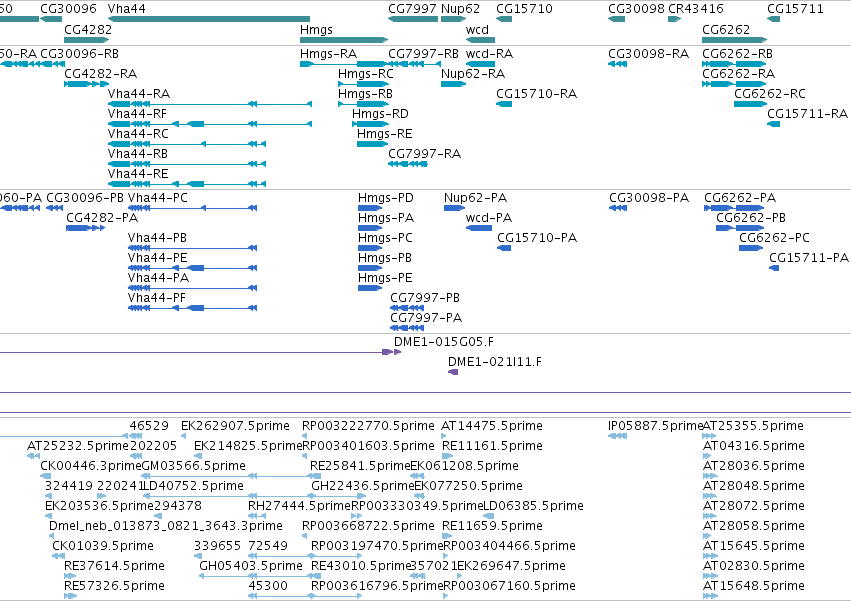This screenshot has width=851, height=601.
Task: Select the wcd gene feature
Action: click(480, 40)
